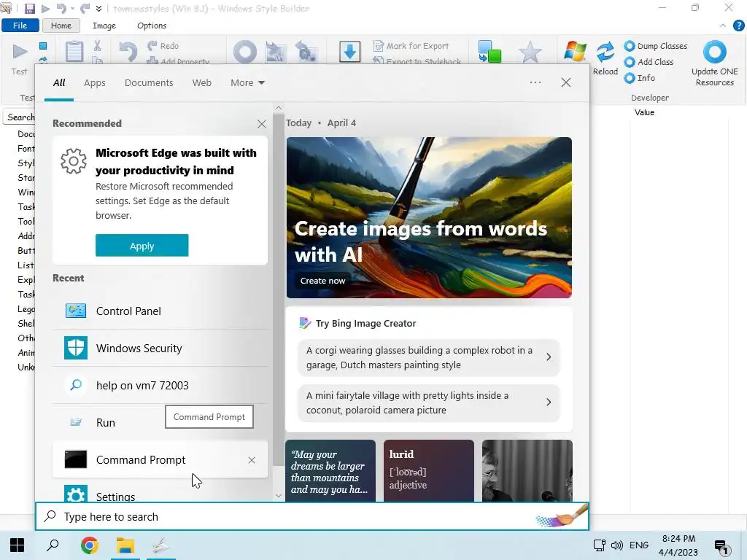Click the search results scrollbar down arrow
Screen dimensions: 747x560
point(279,496)
